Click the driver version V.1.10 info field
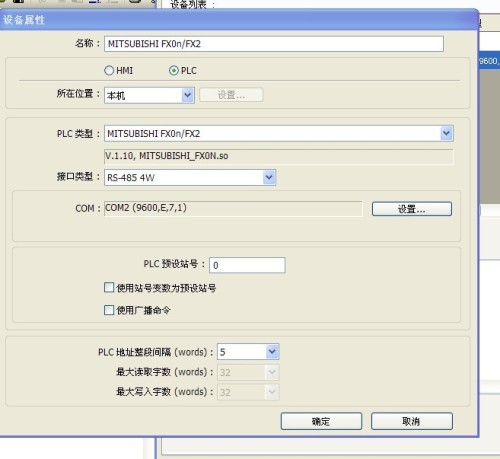Viewport: 500px width, 459px height. 279,156
